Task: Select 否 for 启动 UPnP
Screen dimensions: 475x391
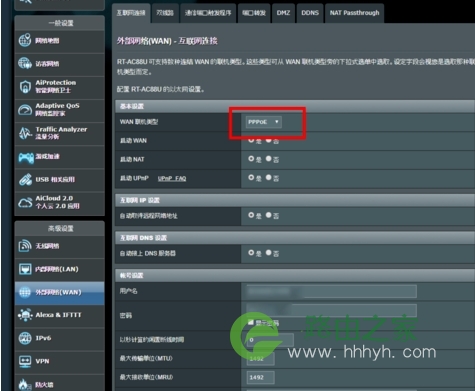Action: point(268,178)
